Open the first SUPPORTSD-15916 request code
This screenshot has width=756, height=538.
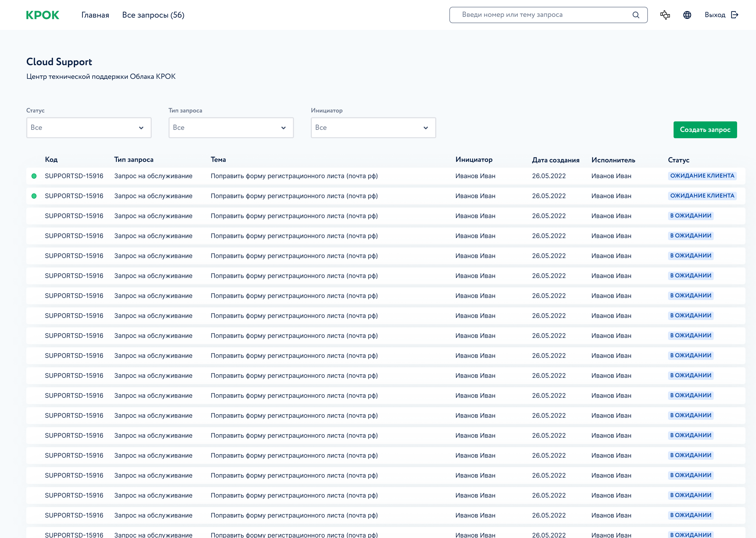click(74, 176)
